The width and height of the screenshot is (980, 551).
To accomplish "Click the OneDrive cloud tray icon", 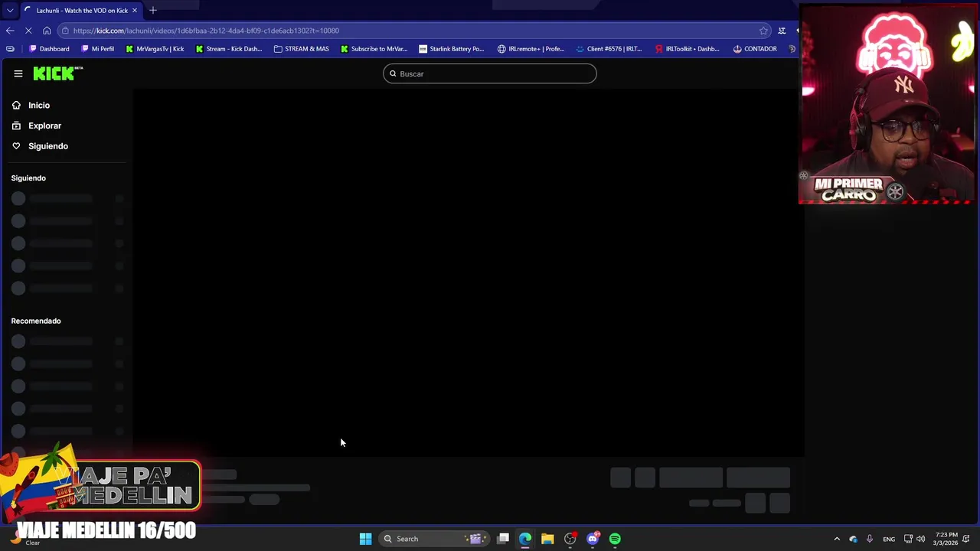I will tap(853, 539).
